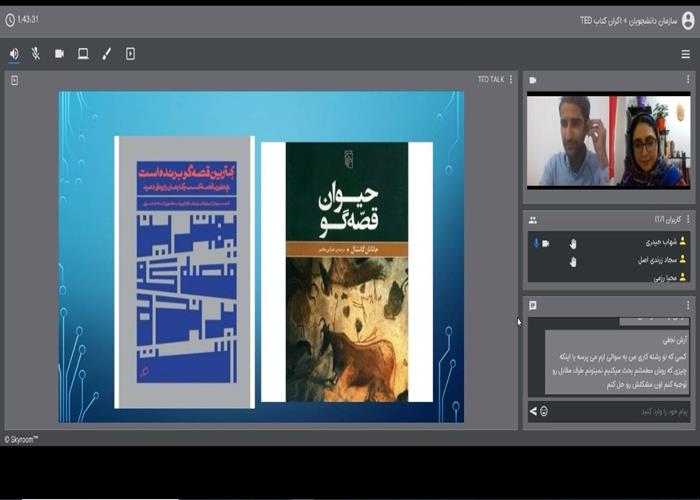Click sender name آرش نجفی in chat
700x500 pixels.
(x=675, y=341)
